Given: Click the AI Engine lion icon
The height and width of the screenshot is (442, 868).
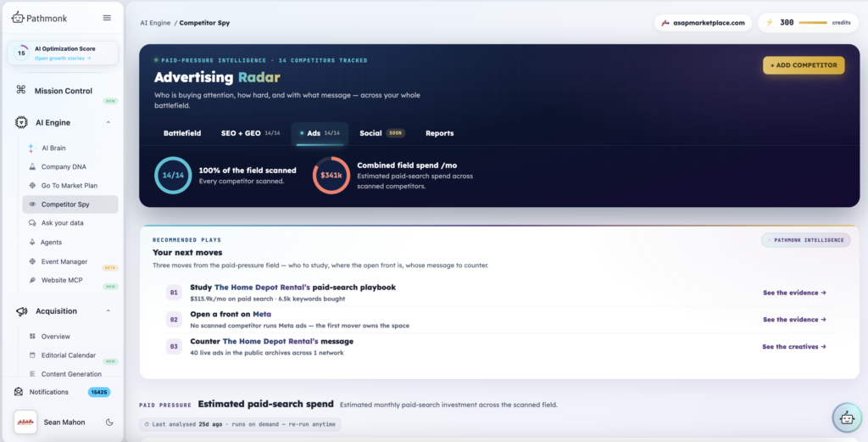Looking at the screenshot, I should (21, 122).
